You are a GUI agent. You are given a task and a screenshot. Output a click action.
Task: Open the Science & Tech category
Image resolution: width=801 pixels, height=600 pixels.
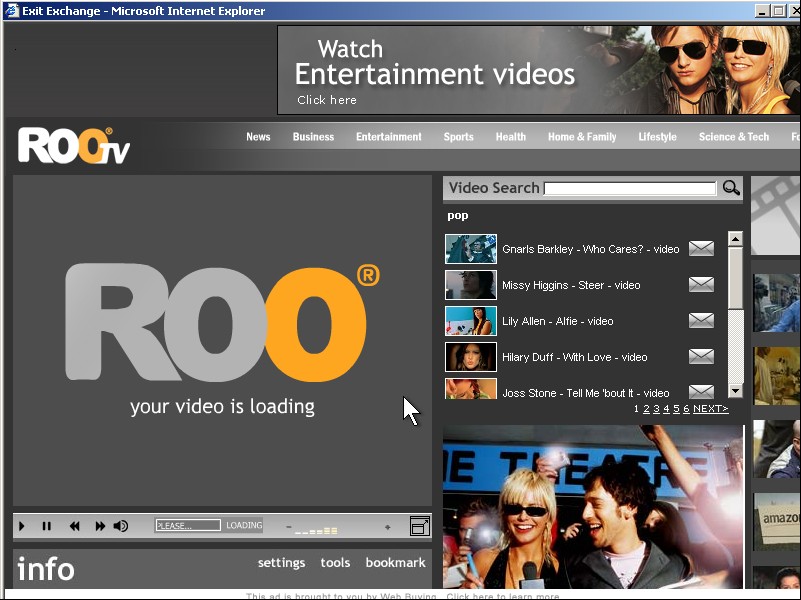point(734,137)
